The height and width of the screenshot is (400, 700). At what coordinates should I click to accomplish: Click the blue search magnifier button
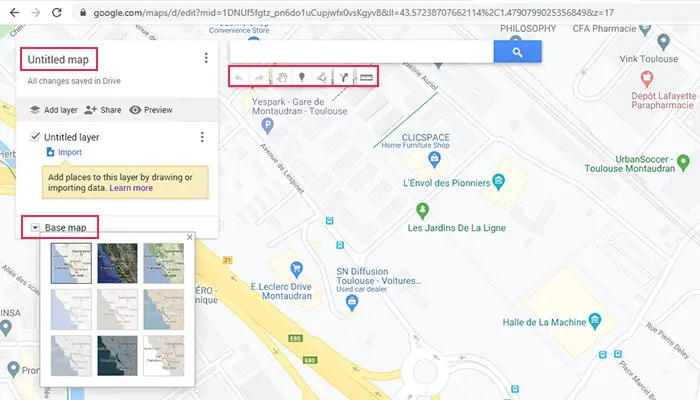[x=517, y=52]
